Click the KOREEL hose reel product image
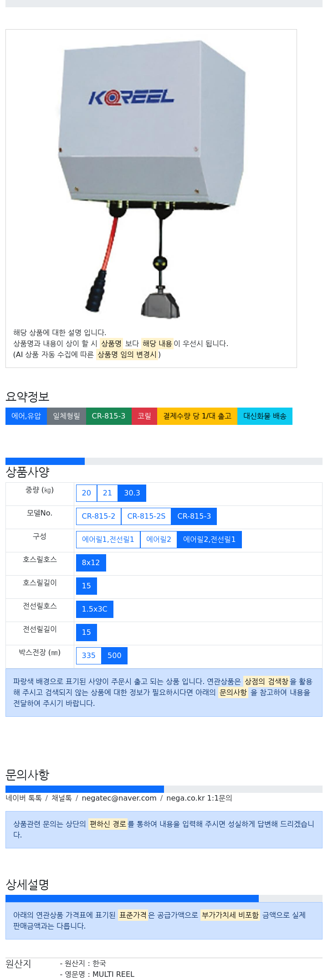The height and width of the screenshot is (980, 328). click(x=151, y=178)
